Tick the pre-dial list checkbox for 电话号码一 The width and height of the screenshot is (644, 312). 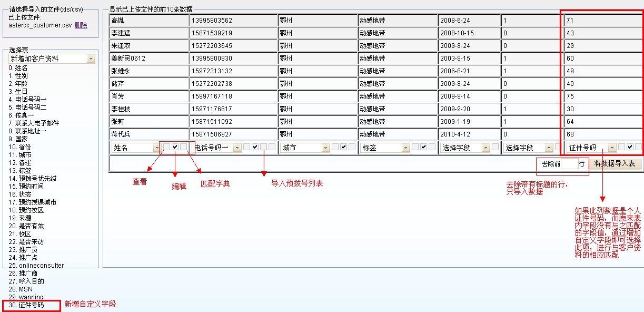[272, 147]
